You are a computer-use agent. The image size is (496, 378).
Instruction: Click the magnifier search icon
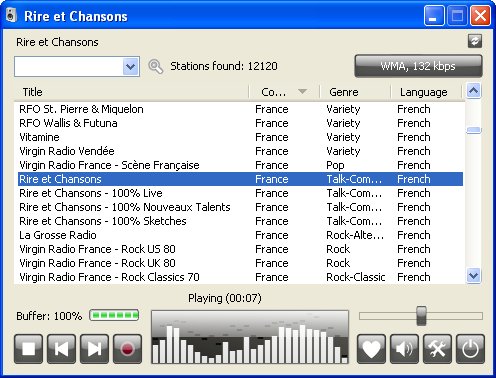[155, 66]
